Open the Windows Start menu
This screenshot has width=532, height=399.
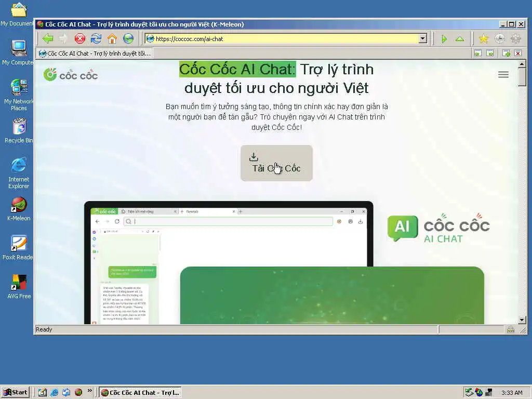tap(15, 392)
